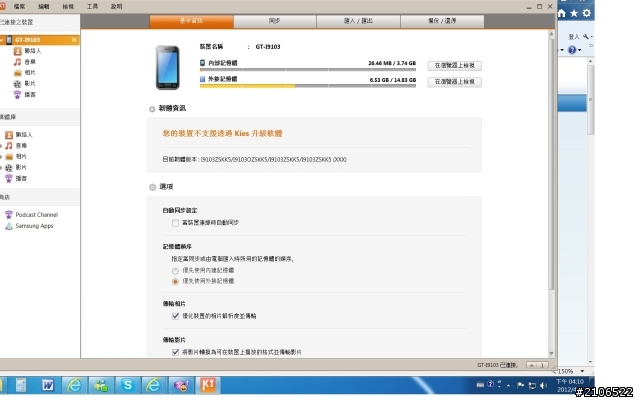
Task: Open library 影片 videos icon
Action: pyautogui.click(x=9, y=168)
